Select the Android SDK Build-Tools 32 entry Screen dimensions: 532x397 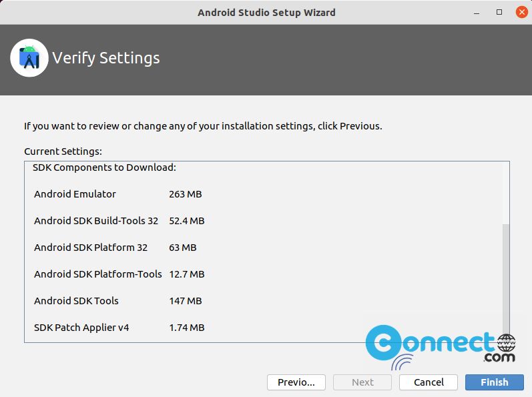pos(96,221)
